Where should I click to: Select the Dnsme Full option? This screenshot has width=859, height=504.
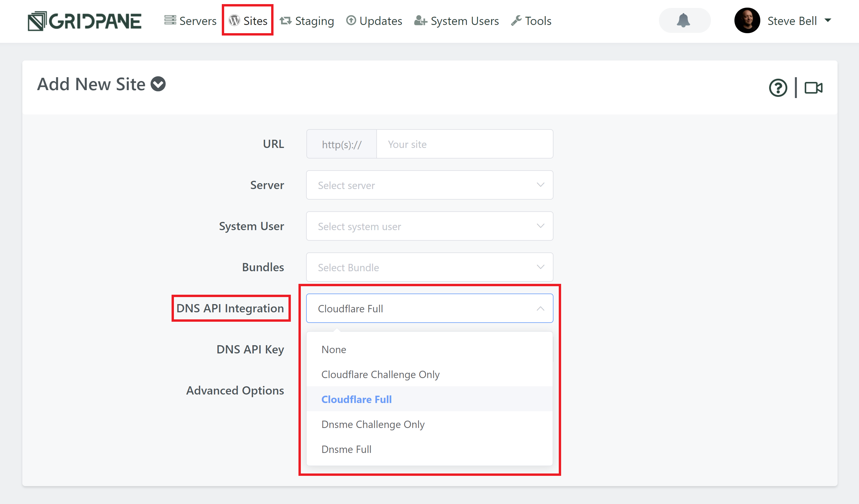(x=429, y=449)
